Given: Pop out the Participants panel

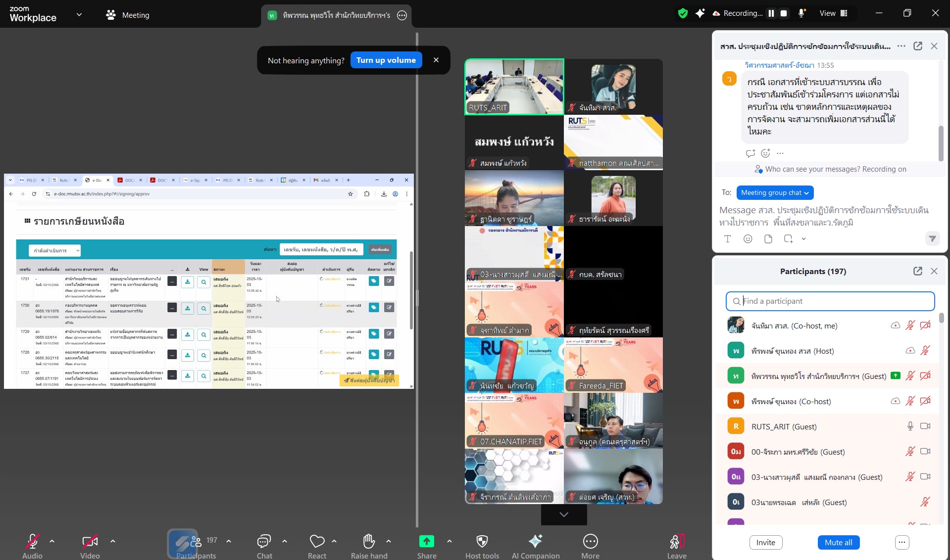Looking at the screenshot, I should coord(917,271).
